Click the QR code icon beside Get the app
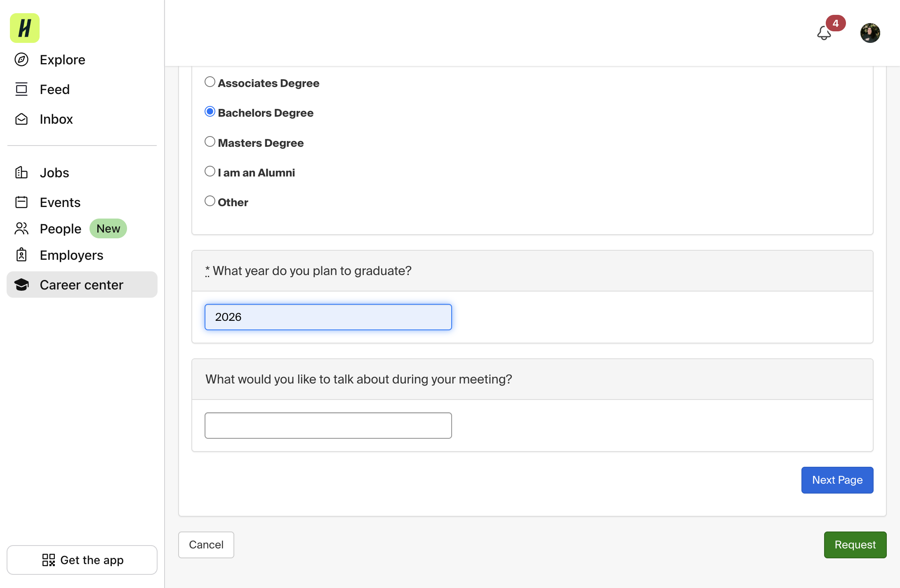This screenshot has height=588, width=900. coord(49,560)
